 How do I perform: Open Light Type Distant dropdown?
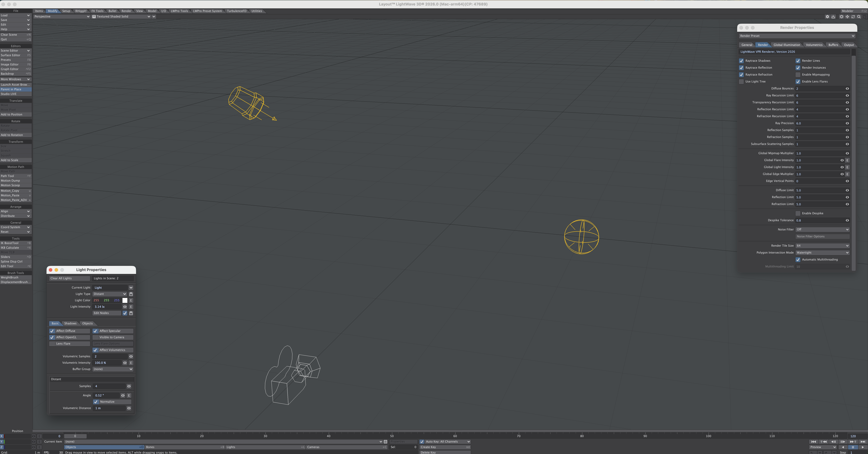110,294
